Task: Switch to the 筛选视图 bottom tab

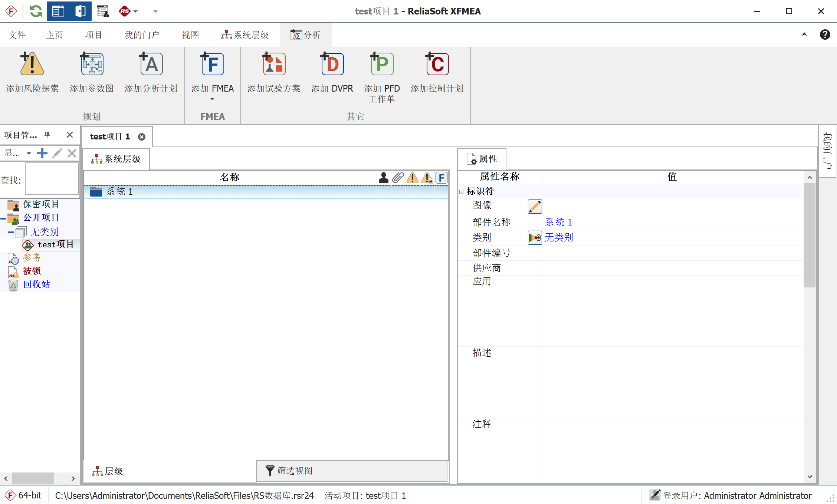Action: [x=352, y=471]
